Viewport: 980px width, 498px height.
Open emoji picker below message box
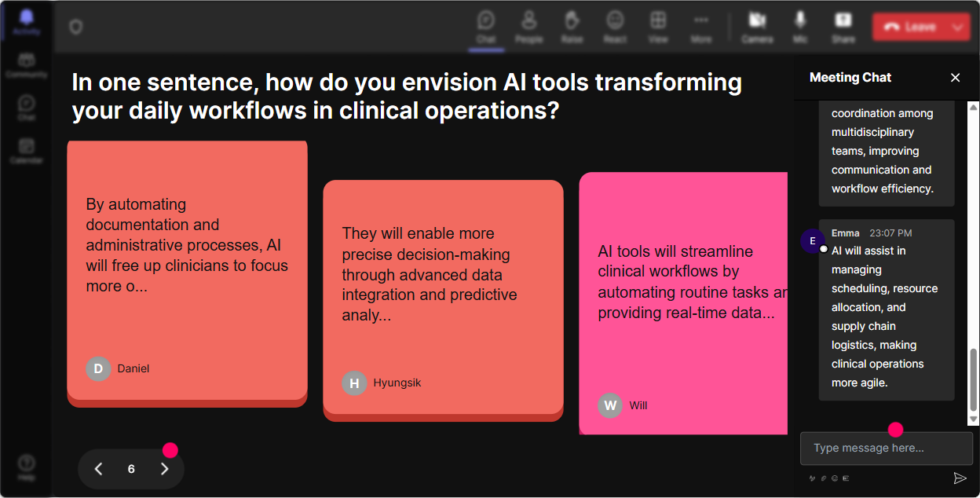(x=835, y=478)
